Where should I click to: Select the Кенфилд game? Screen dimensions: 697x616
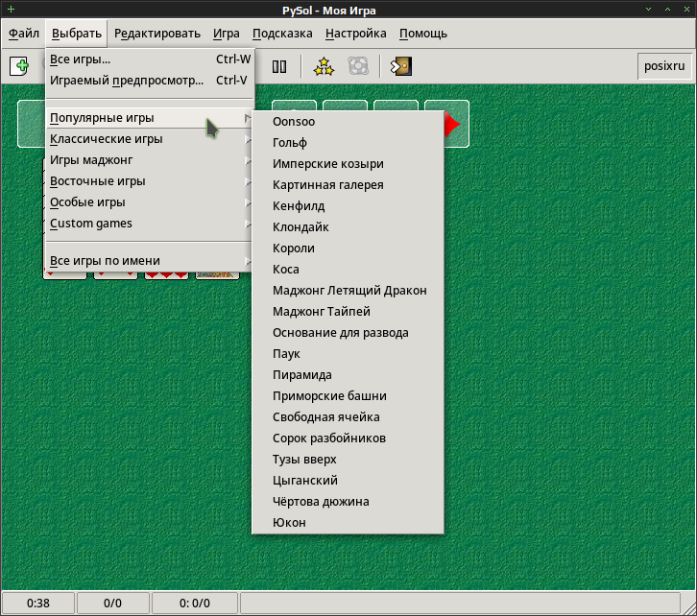point(348,206)
